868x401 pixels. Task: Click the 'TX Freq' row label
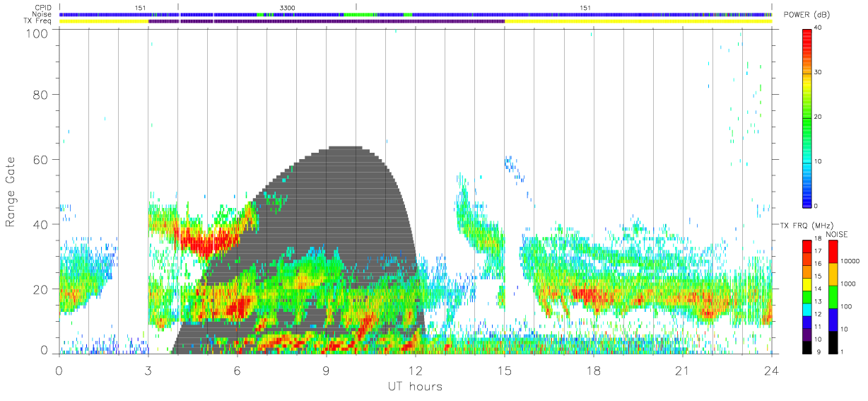(x=39, y=21)
